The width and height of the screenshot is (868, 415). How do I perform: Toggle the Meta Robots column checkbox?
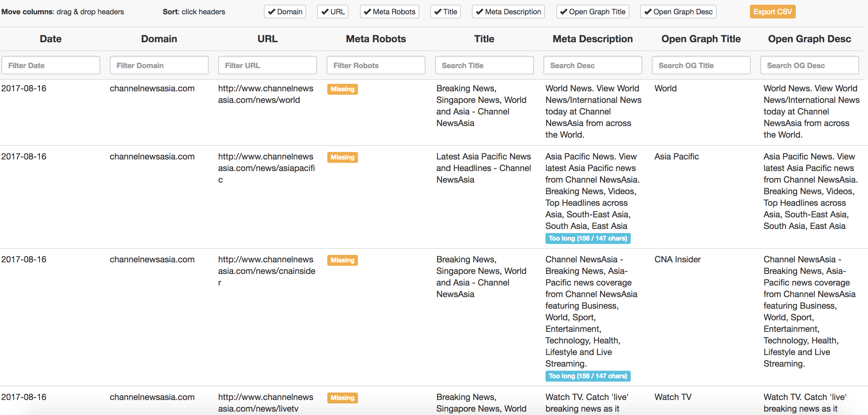[389, 12]
